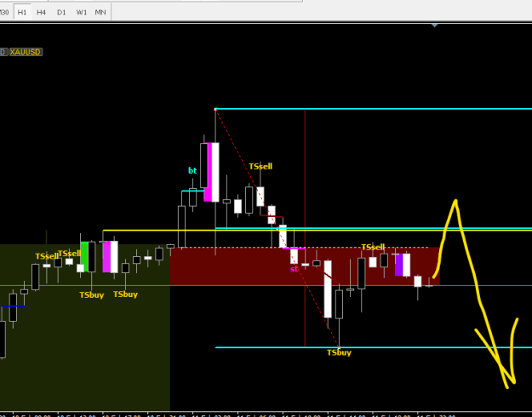Select the M30 timeframe button
Viewport: 532px width, 417px height.
[x=4, y=12]
